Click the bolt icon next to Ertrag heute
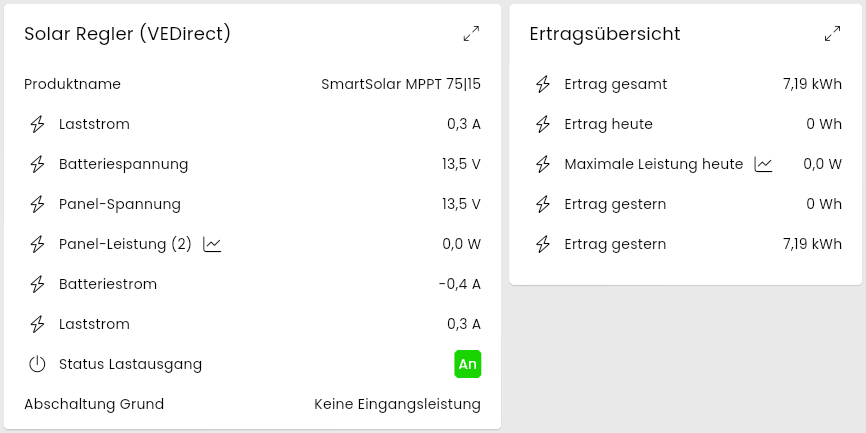The height and width of the screenshot is (433, 866). pos(543,124)
